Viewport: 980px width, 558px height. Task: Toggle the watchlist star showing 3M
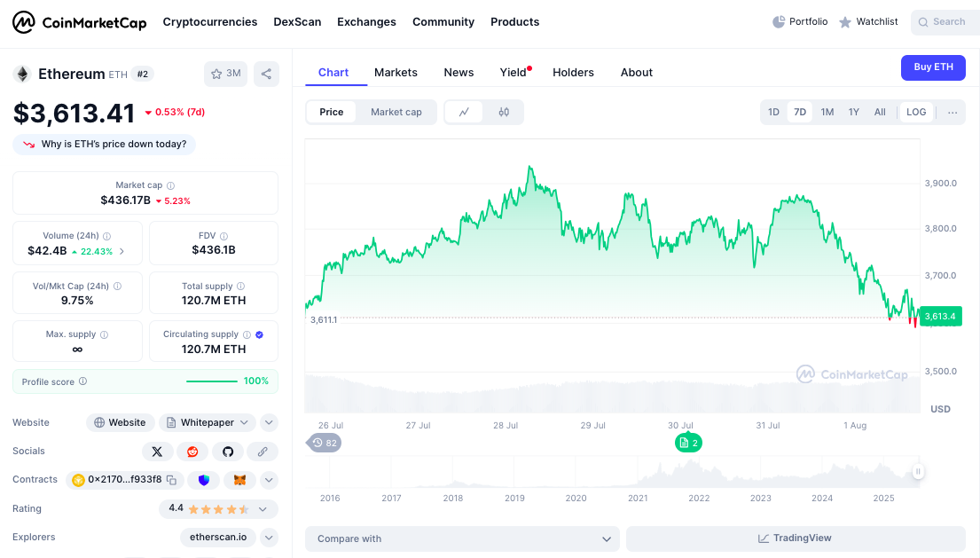pos(225,75)
